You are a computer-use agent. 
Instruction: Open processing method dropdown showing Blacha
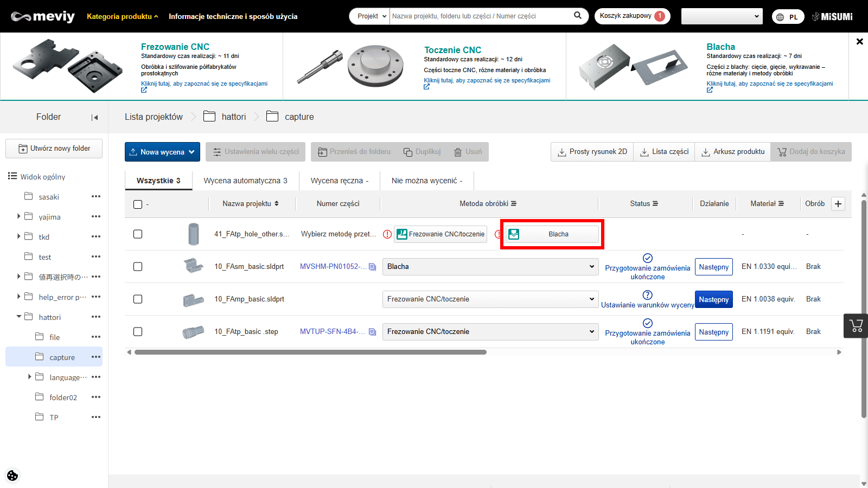(x=490, y=267)
